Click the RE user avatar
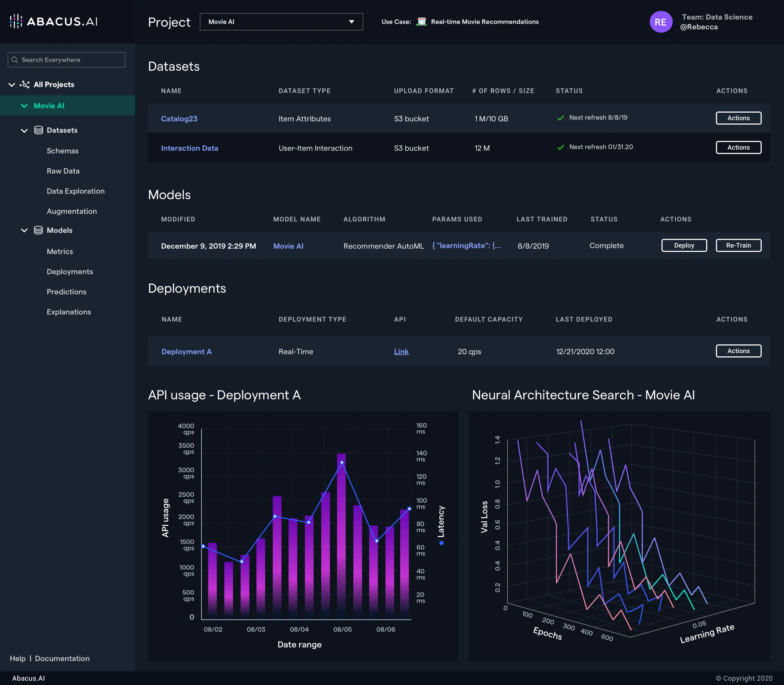This screenshot has width=784, height=685. click(x=660, y=22)
